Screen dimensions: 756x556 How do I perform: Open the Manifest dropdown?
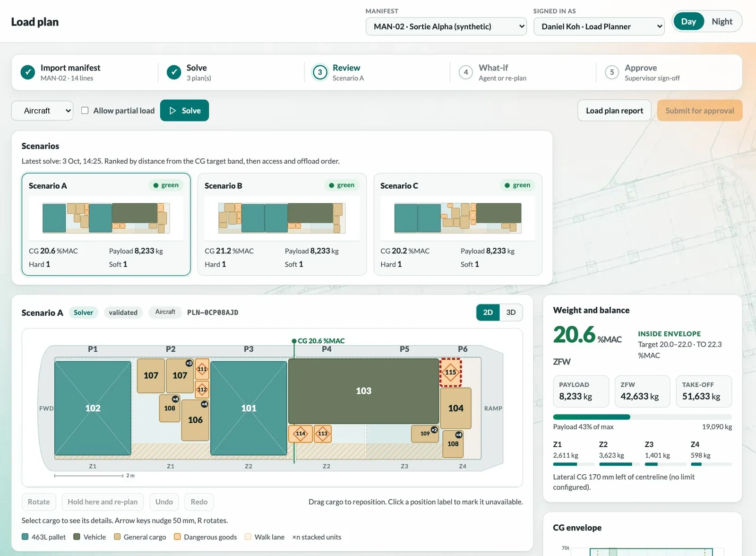click(x=446, y=26)
